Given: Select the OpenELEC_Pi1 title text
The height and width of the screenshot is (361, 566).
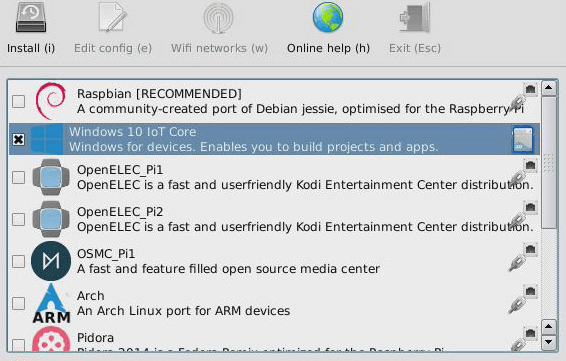Looking at the screenshot, I should click(120, 170).
